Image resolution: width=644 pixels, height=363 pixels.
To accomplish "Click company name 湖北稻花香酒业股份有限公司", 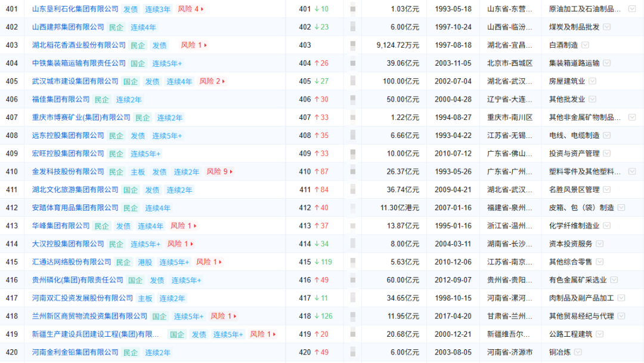I will pyautogui.click(x=79, y=45).
